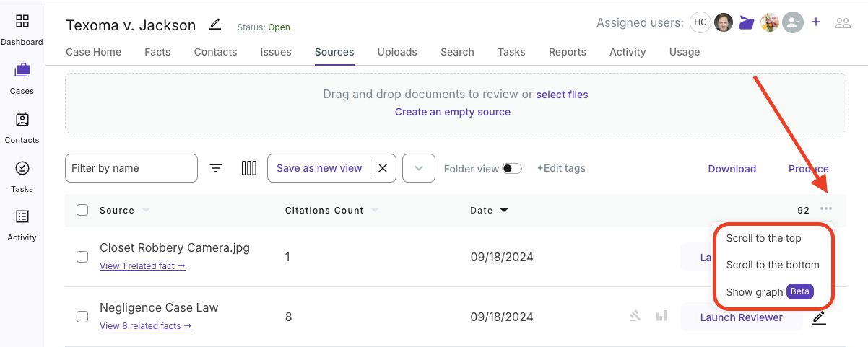
Task: Click the select files link
Action: click(x=562, y=95)
